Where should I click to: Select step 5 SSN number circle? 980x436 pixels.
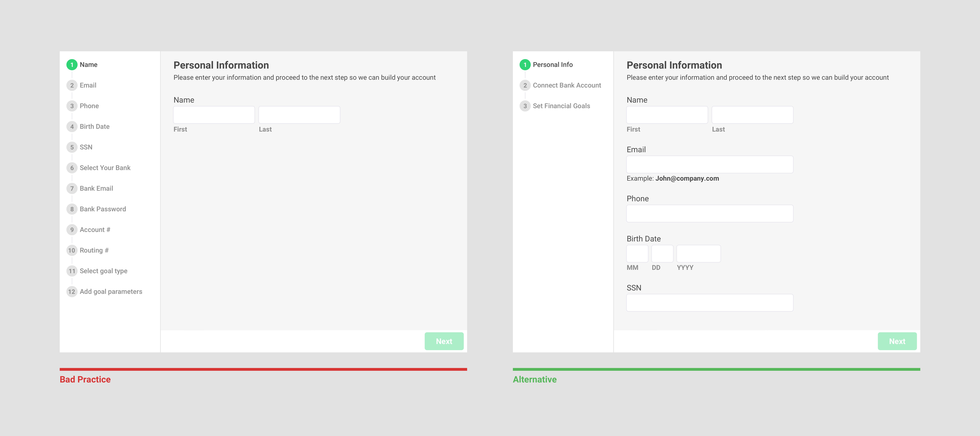point(72,147)
